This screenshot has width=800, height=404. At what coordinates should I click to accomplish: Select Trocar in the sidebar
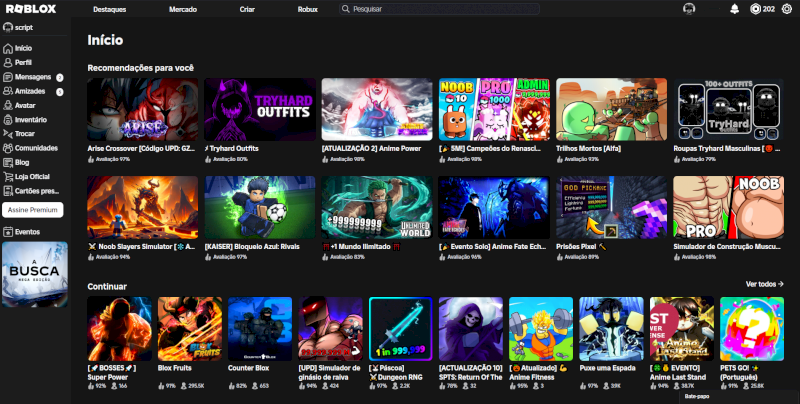click(x=25, y=133)
